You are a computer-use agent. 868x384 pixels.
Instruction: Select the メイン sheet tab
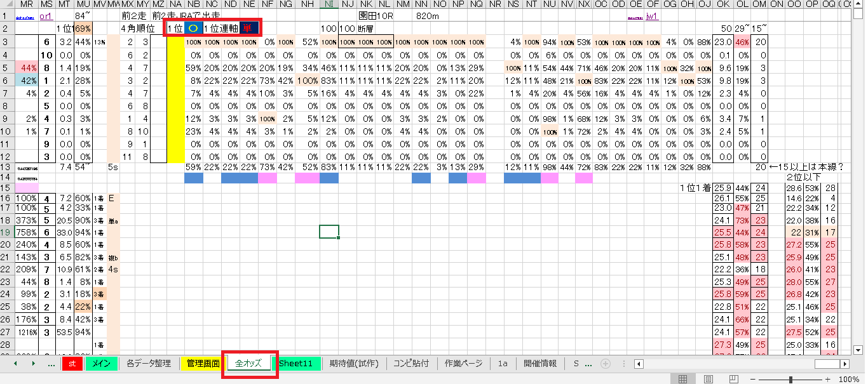[99, 364]
